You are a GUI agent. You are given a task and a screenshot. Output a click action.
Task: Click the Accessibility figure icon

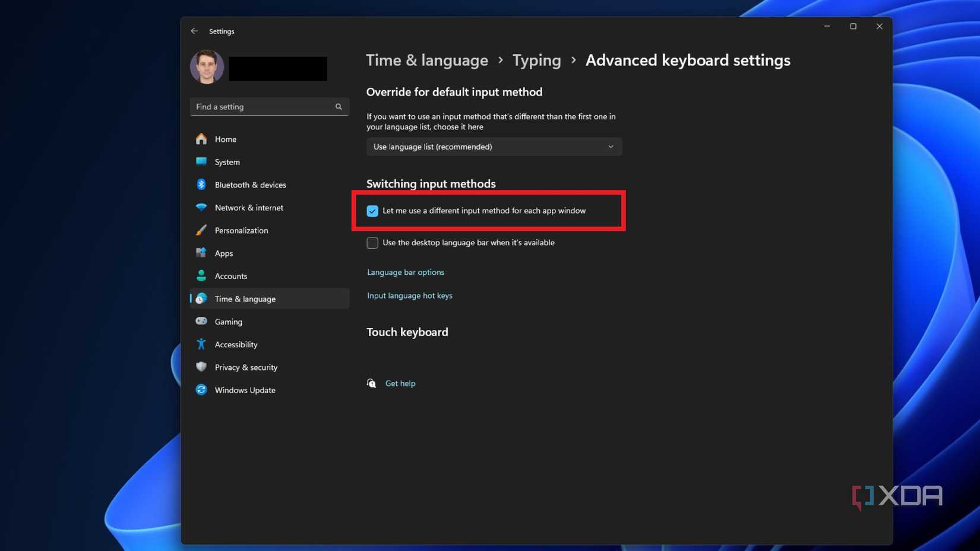pos(201,344)
